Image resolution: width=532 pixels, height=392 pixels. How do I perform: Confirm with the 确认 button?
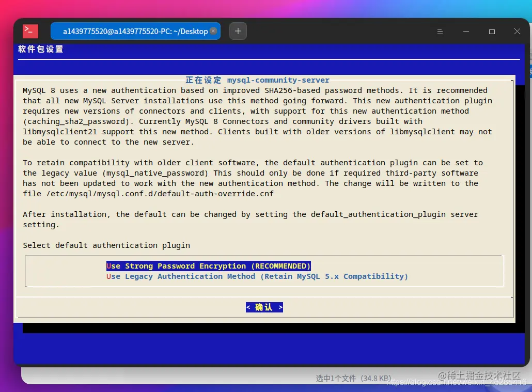(264, 307)
